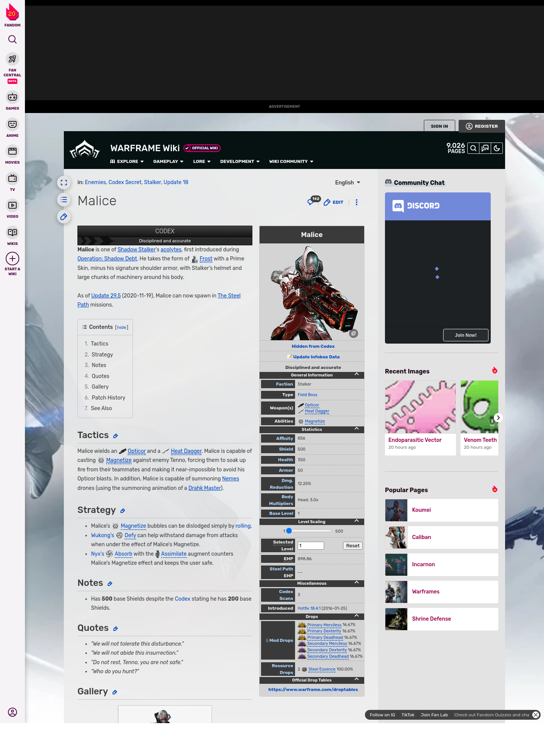This screenshot has width=544, height=756.
Task: Go to TV section
Action: (12, 182)
